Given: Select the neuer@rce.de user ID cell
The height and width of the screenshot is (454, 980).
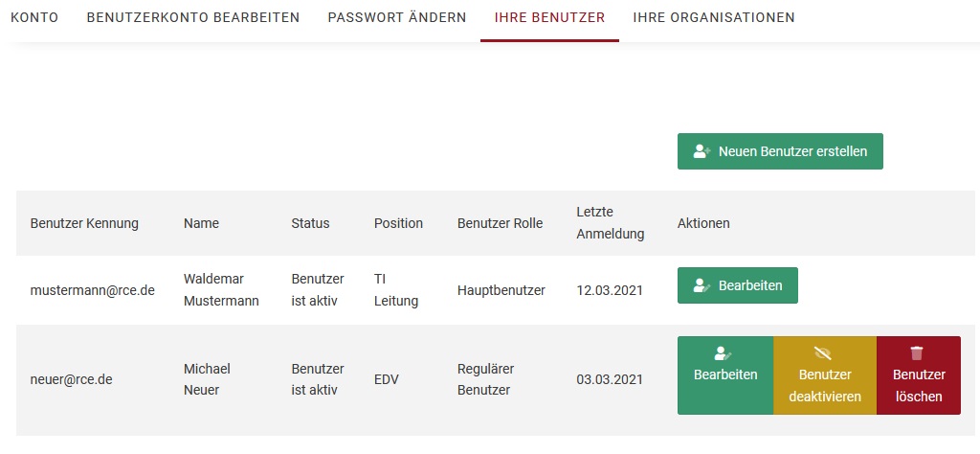Looking at the screenshot, I should tap(72, 379).
